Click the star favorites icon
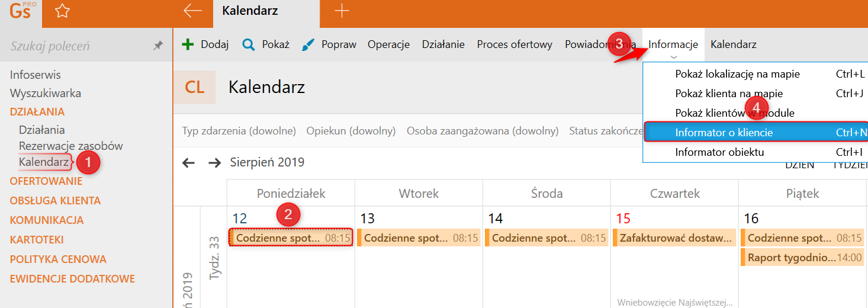Viewport: 868px width, 308px height. [62, 11]
